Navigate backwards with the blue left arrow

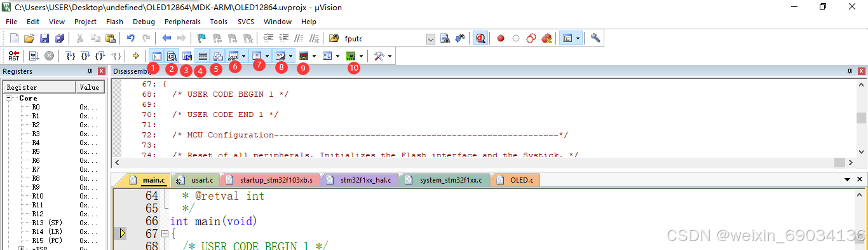(166, 38)
